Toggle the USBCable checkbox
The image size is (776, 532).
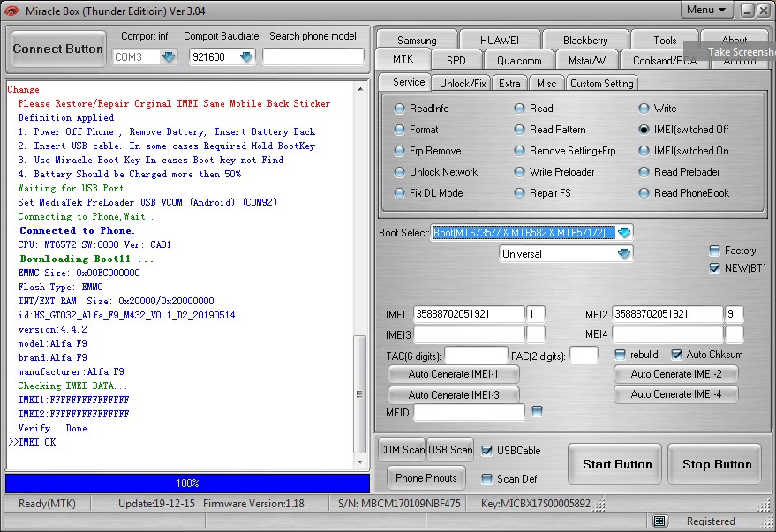tap(487, 451)
